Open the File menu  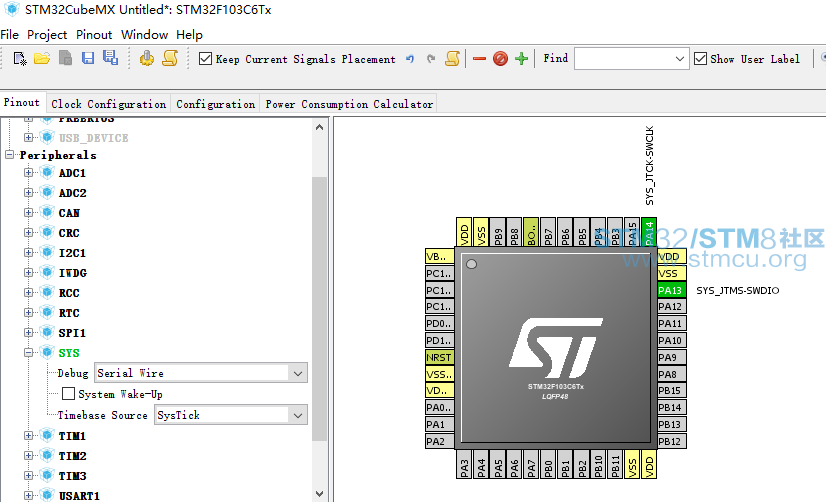9,35
